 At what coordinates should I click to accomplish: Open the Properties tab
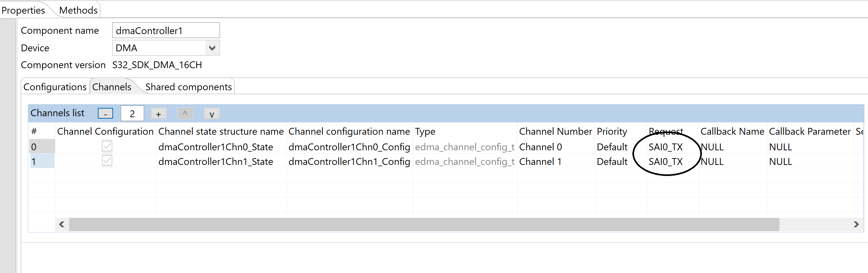23,10
